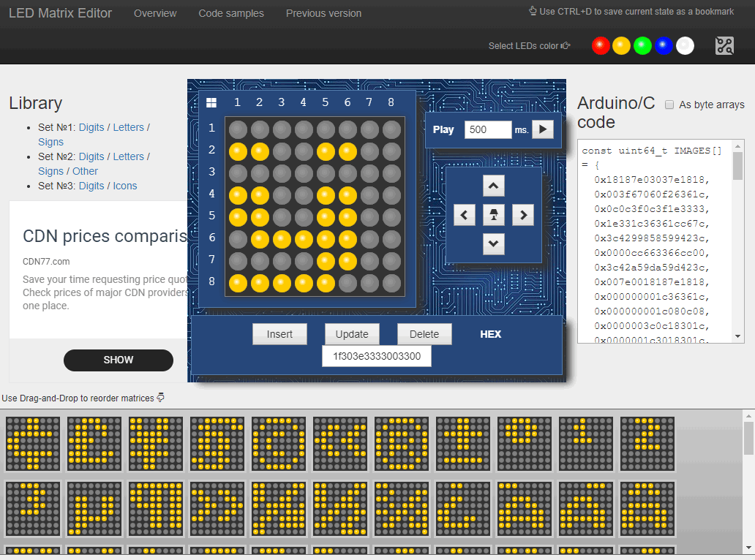Select the red LED color

point(601,46)
